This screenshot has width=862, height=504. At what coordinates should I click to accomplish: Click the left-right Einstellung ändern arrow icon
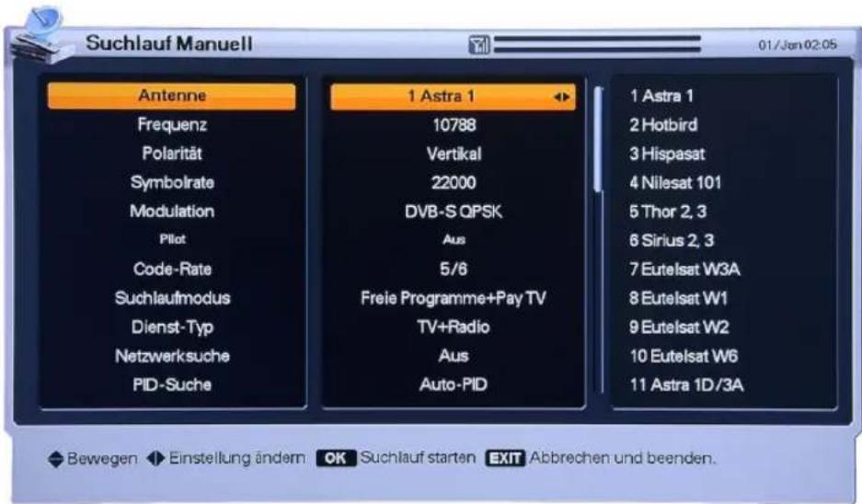point(155,458)
